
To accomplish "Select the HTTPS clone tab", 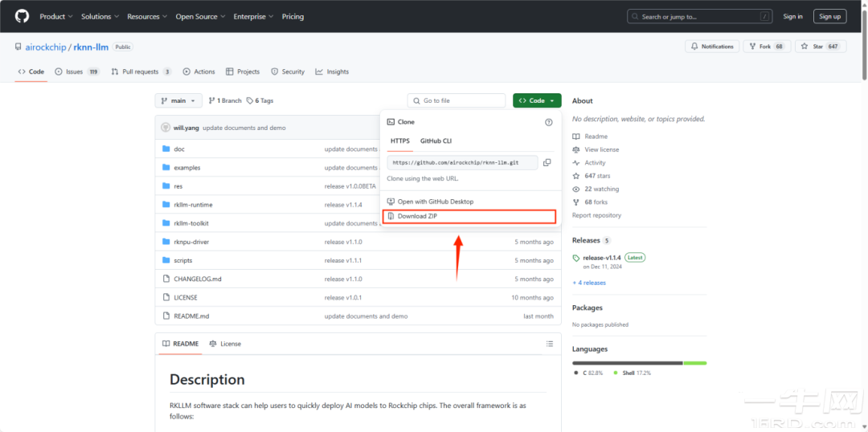I will click(x=400, y=141).
